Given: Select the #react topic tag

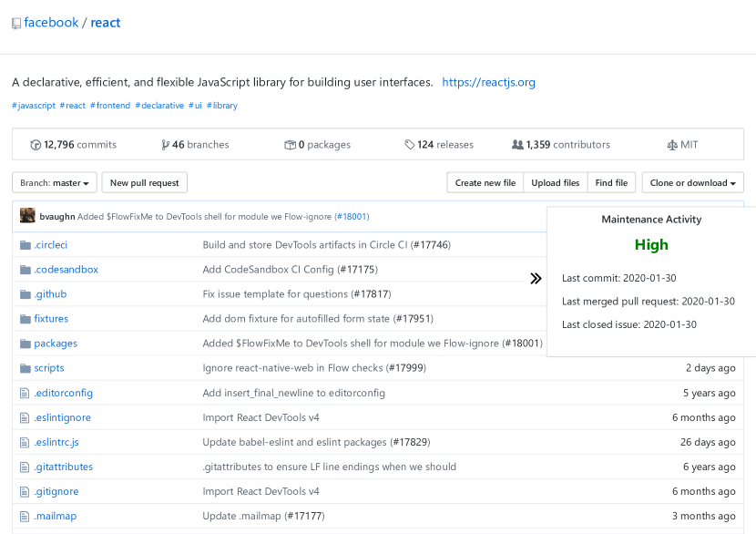Looking at the screenshot, I should 72,105.
